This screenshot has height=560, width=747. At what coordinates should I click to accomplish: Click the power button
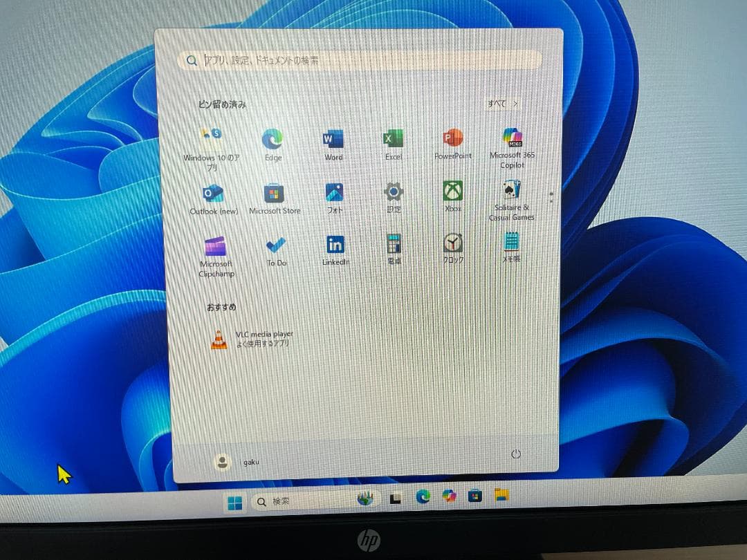(516, 453)
